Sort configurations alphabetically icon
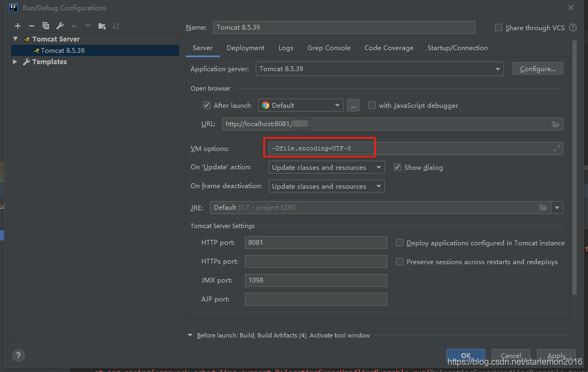 (x=116, y=26)
